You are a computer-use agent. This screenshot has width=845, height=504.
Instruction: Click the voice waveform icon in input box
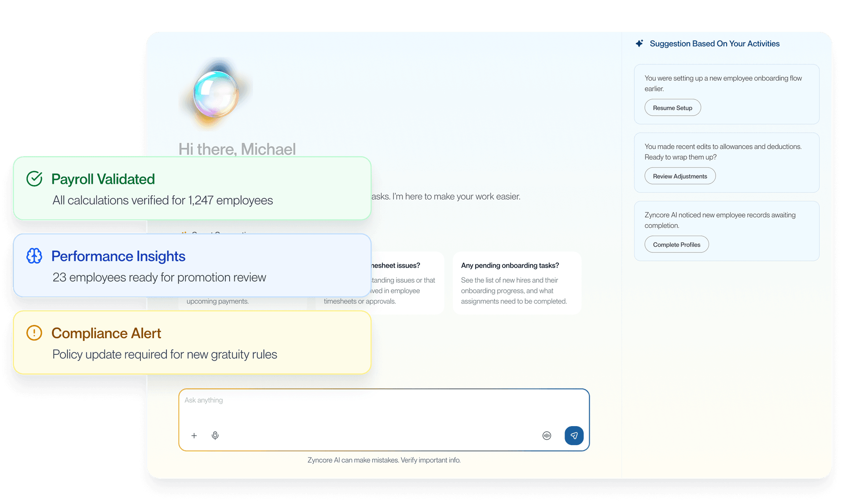[547, 435]
